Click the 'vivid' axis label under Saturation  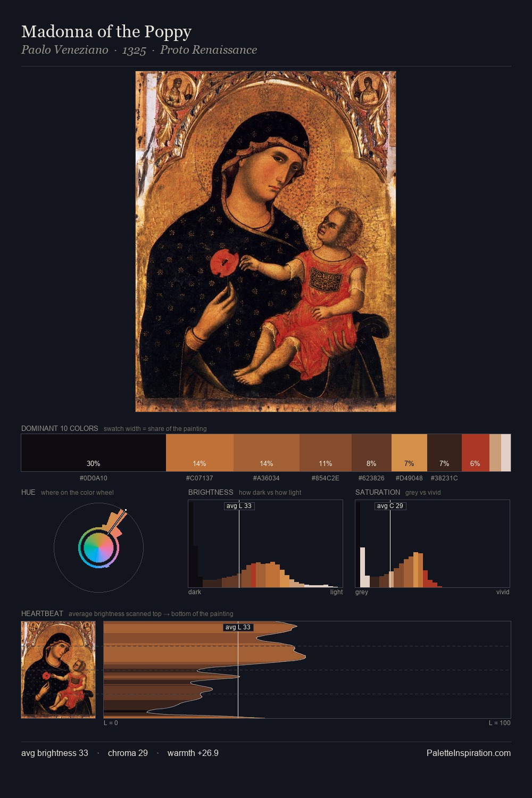tap(503, 592)
